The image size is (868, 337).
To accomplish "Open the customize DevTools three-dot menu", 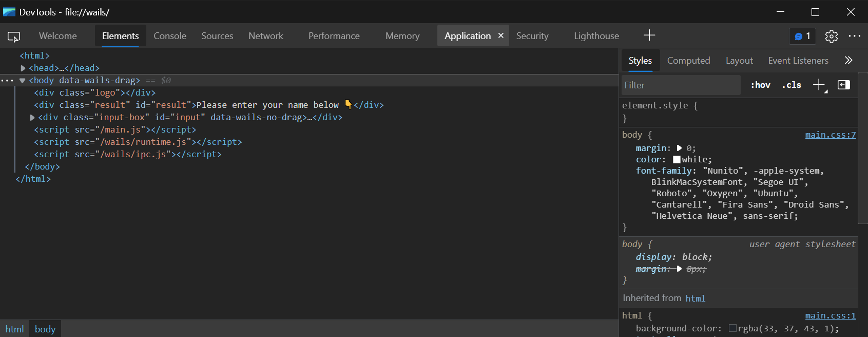I will [855, 36].
